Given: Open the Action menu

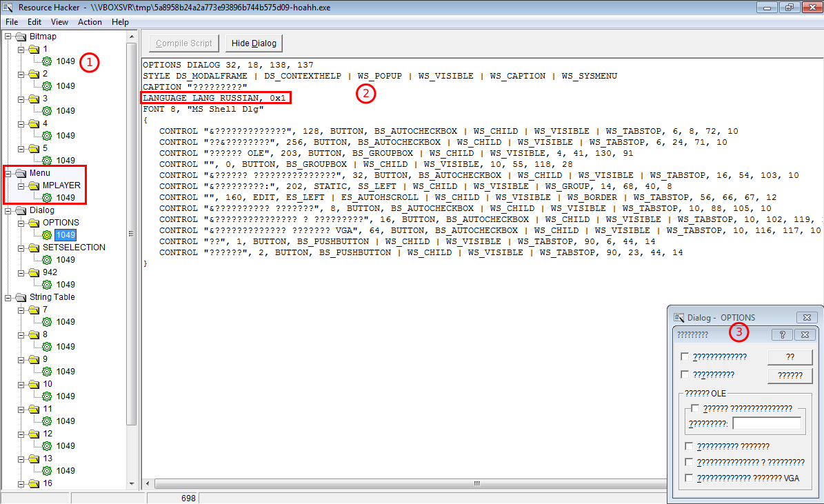Looking at the screenshot, I should click(x=90, y=22).
